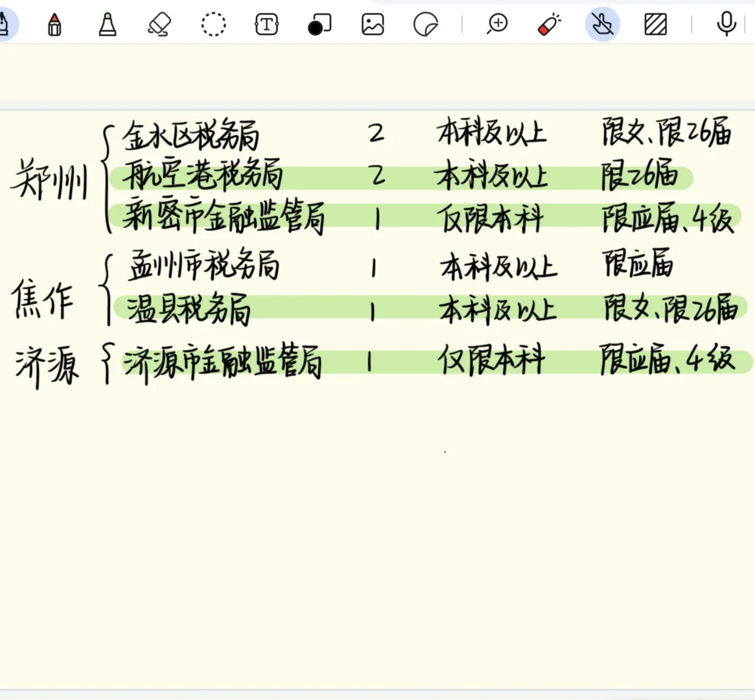Choose the highlighter tool
Viewport: 755px width, 700px height.
[x=107, y=25]
